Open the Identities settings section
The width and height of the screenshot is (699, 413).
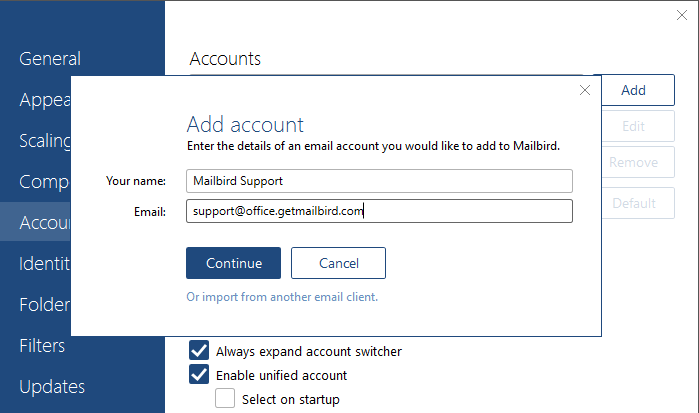click(44, 264)
